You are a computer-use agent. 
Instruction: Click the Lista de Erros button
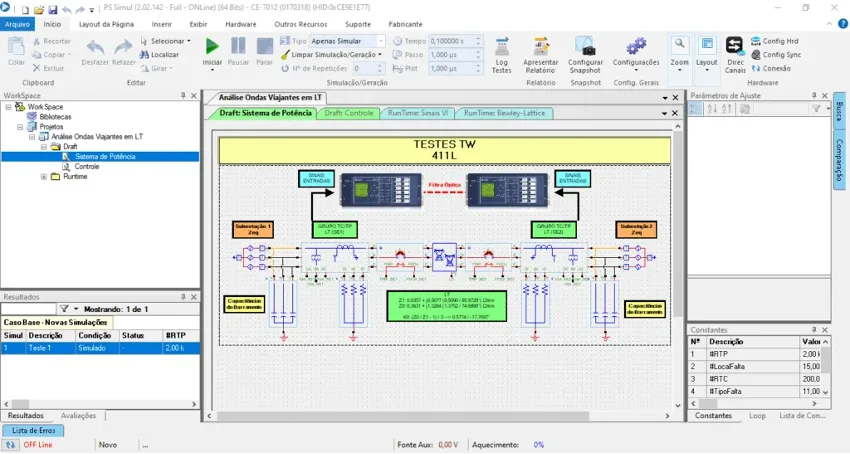(x=34, y=431)
